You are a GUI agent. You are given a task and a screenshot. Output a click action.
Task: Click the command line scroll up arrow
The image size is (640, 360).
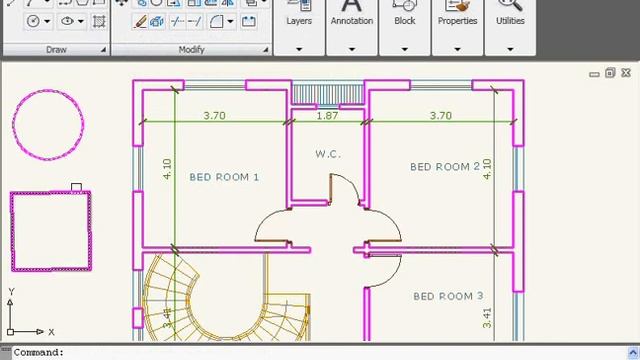[x=633, y=352]
